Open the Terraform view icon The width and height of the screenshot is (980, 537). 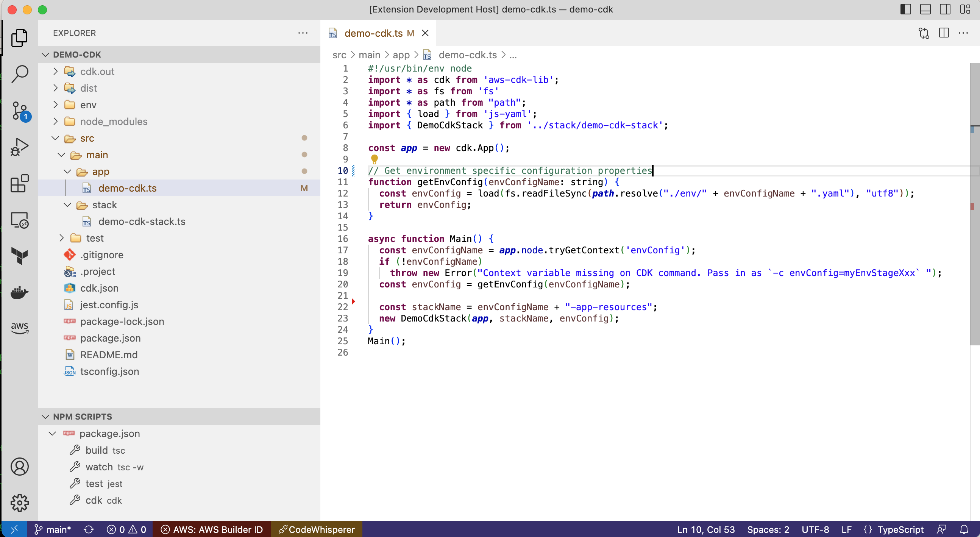pyautogui.click(x=20, y=256)
